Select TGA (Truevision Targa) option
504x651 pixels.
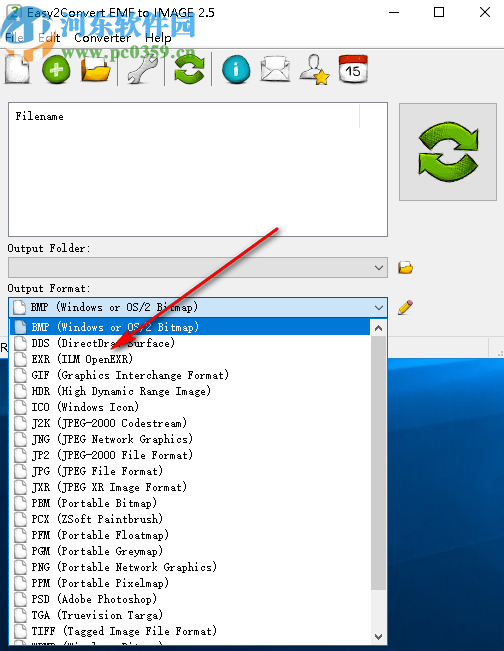(190, 615)
